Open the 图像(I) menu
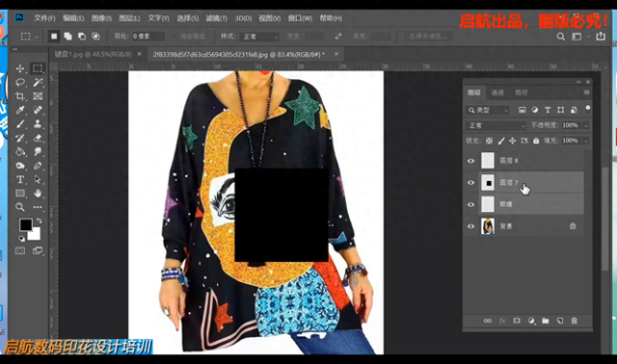This screenshot has height=364, width=617. (x=101, y=18)
